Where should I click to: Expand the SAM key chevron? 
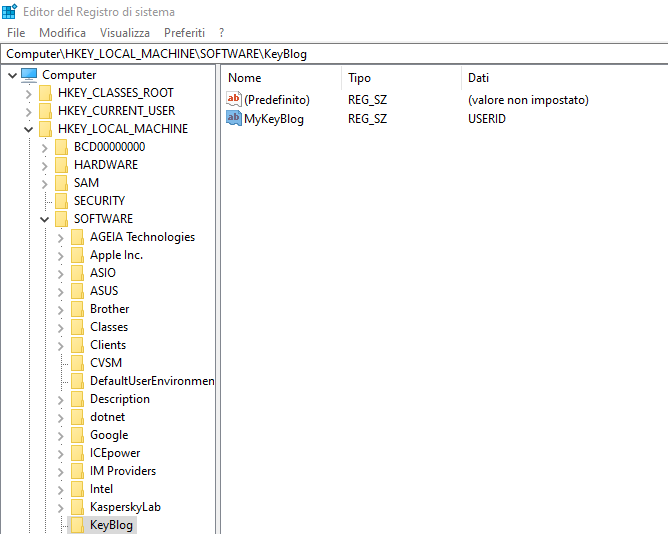[x=45, y=183]
